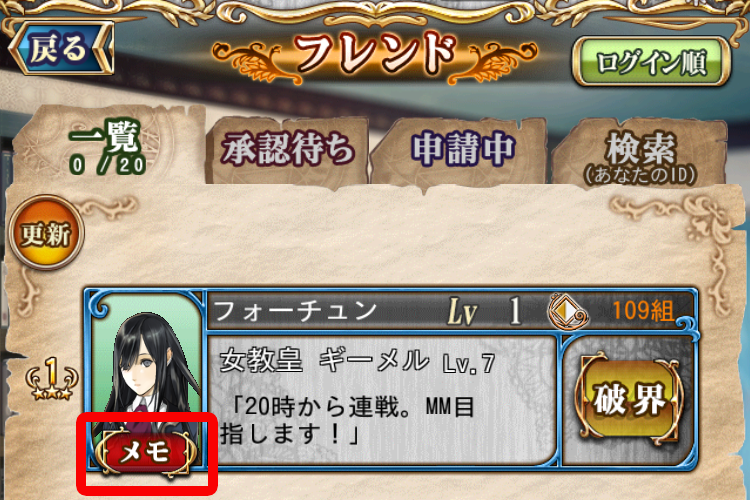Select friend name フォーチュン
Viewport: 750px width, 500px height.
pos(296,311)
